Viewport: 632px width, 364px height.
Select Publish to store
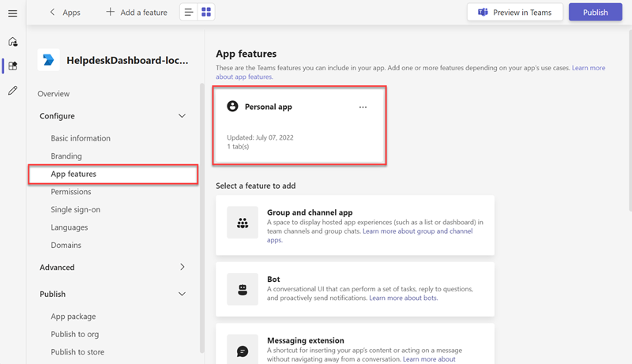pyautogui.click(x=77, y=352)
